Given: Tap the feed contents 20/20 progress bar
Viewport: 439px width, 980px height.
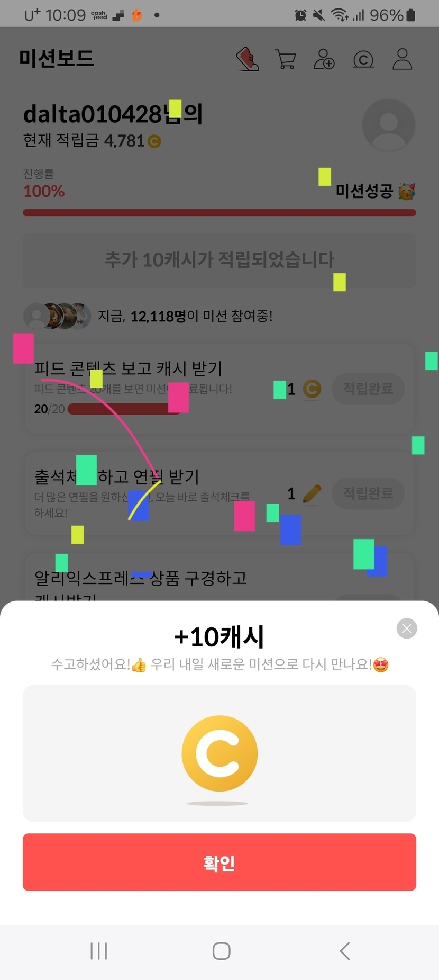Looking at the screenshot, I should 125,409.
